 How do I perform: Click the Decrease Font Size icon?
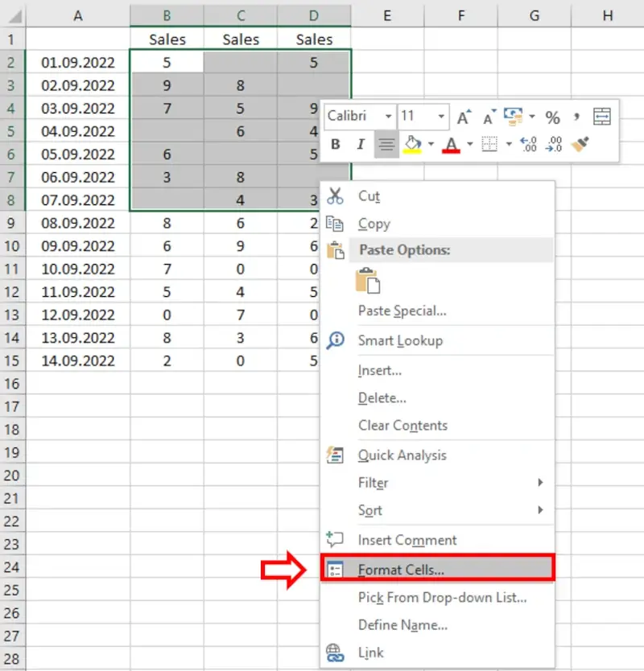tap(489, 117)
